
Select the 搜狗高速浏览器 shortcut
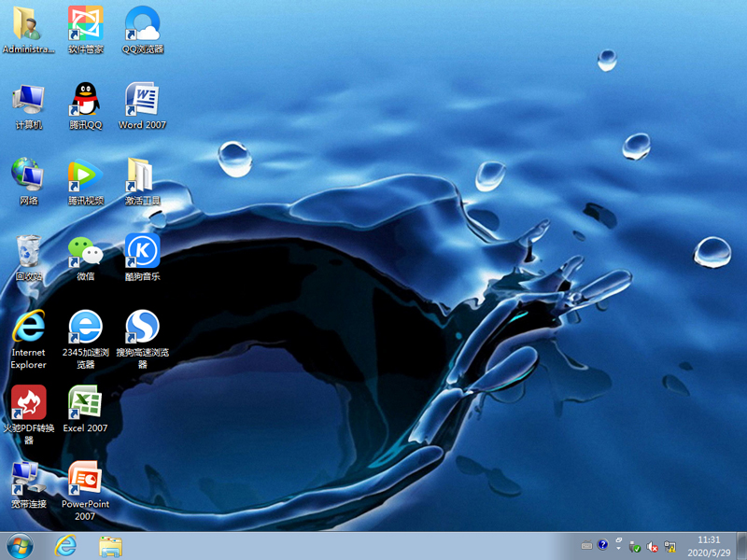pos(142,329)
